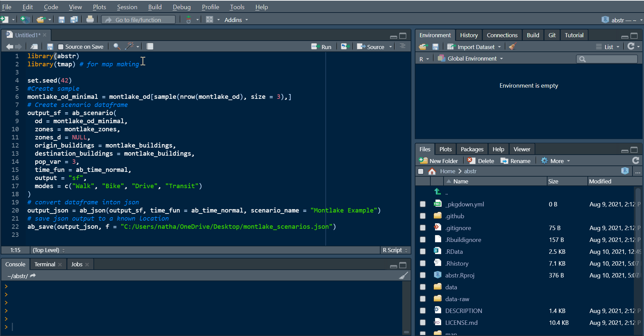
Task: Click the New Folder button
Action: [438, 161]
